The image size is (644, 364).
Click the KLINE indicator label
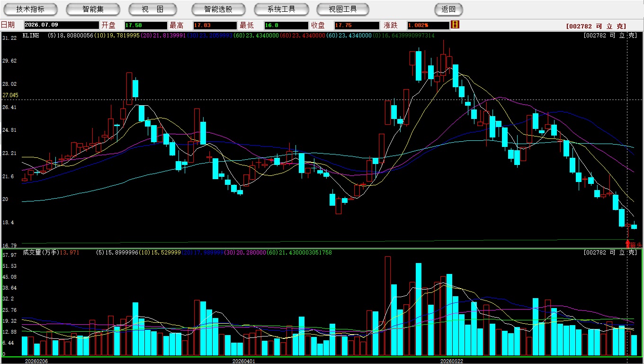[x=31, y=36]
